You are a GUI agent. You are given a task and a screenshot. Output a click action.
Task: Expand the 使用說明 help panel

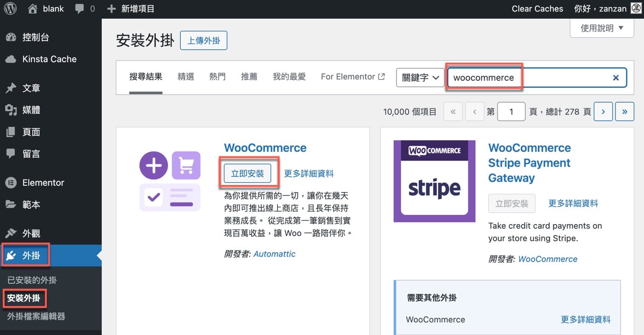pyautogui.click(x=602, y=28)
